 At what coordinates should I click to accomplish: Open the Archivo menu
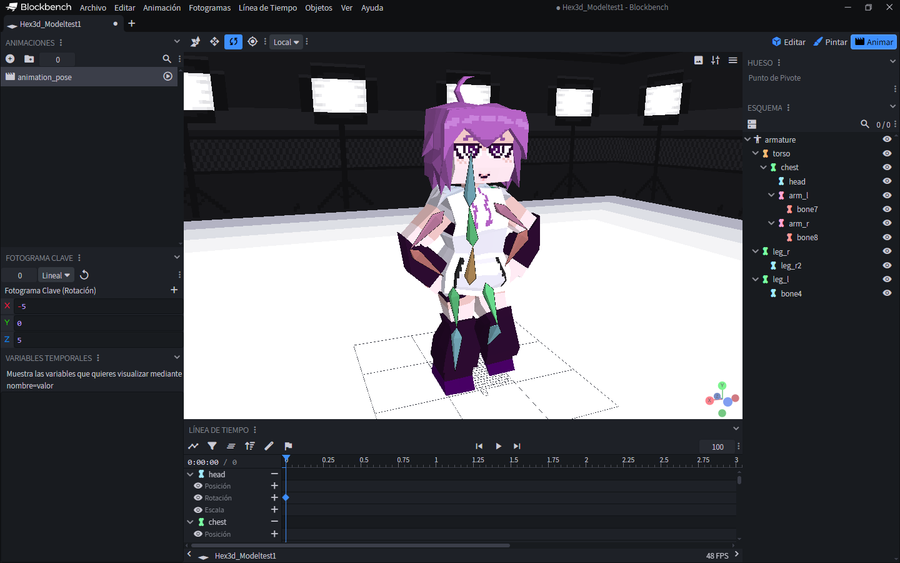click(x=92, y=7)
